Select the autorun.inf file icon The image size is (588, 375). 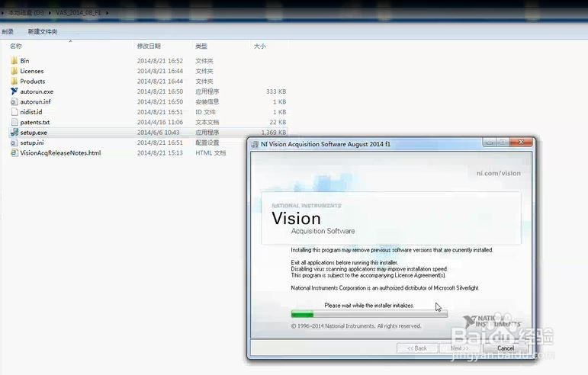14,101
